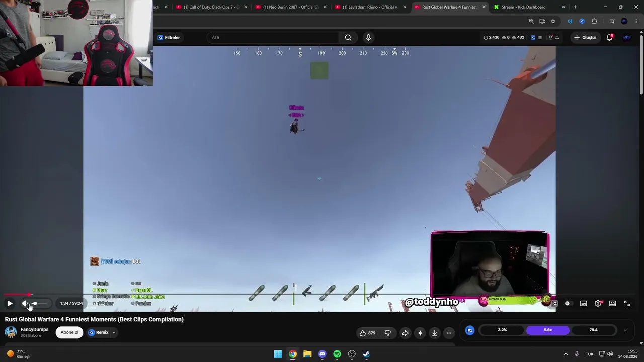644x362 pixels.
Task: Click the Oluştur create button
Action: tap(585, 37)
